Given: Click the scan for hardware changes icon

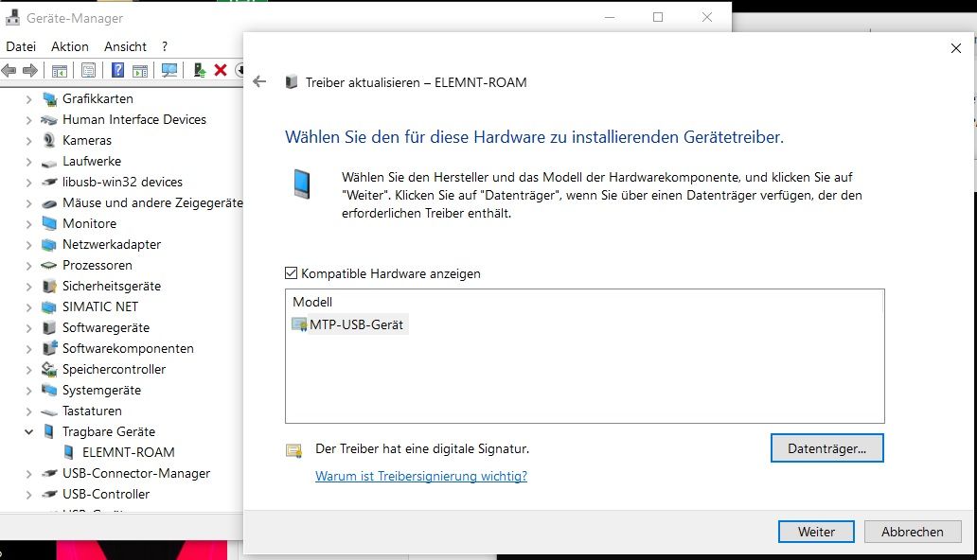Looking at the screenshot, I should tap(169, 71).
